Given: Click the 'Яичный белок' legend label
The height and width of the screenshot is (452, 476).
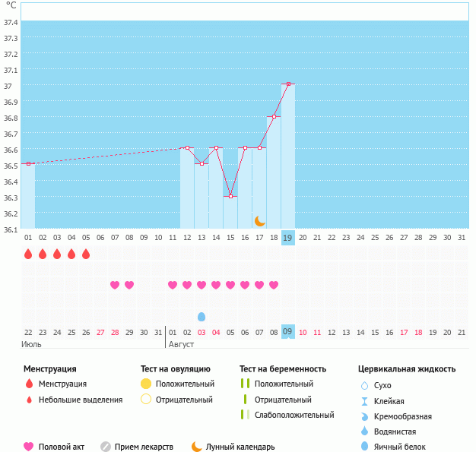Looking at the screenshot, I should coord(400,447).
